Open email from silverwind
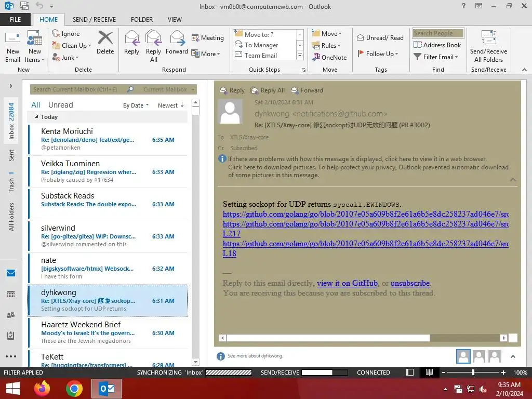Screen dimensions: 532x399 coord(108,236)
